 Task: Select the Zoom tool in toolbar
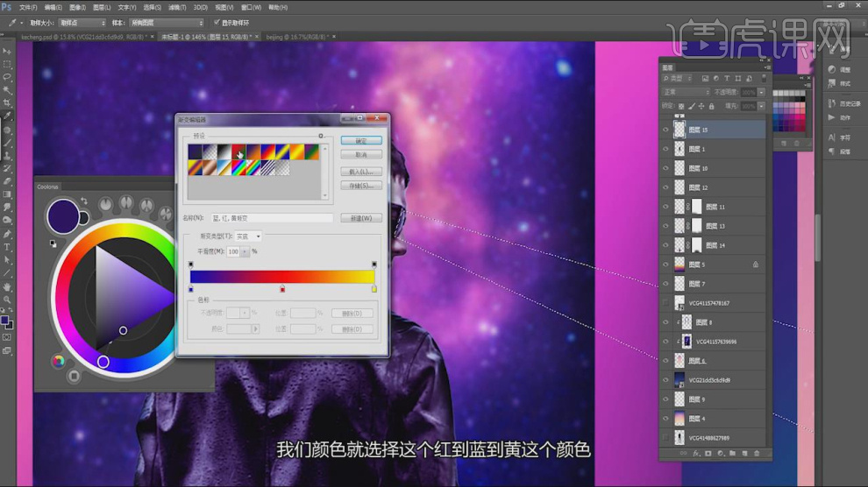pyautogui.click(x=7, y=300)
